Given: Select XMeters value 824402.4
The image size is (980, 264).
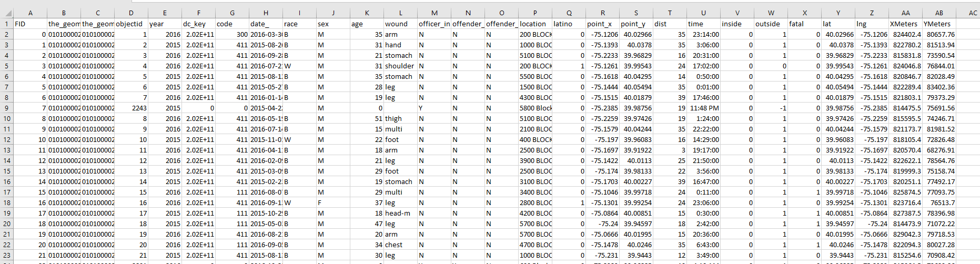Looking at the screenshot, I should click(x=905, y=34).
